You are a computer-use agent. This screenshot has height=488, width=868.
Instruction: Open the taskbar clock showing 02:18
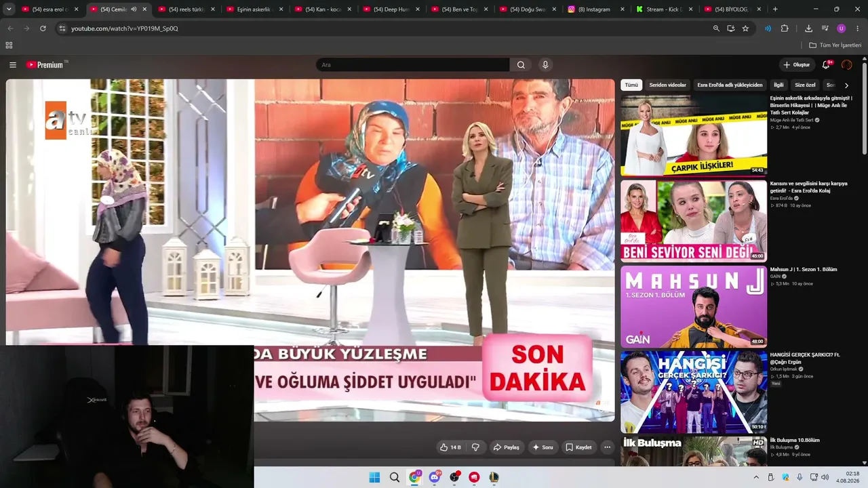click(848, 477)
